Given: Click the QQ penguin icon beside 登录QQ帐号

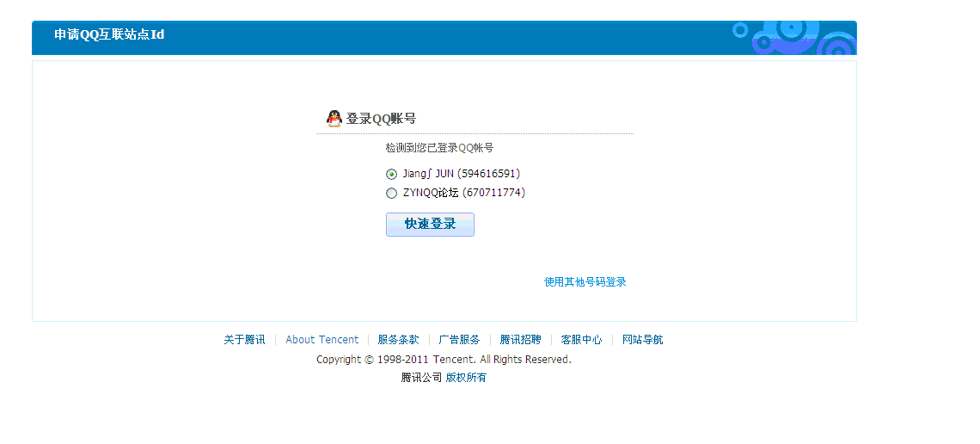Looking at the screenshot, I should (x=334, y=118).
